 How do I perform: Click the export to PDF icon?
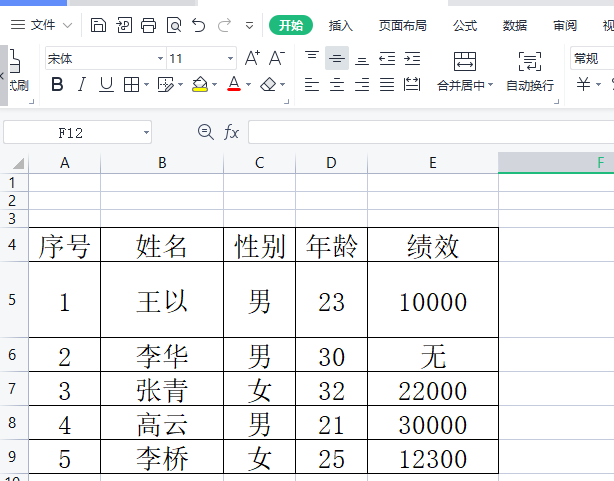[124, 25]
